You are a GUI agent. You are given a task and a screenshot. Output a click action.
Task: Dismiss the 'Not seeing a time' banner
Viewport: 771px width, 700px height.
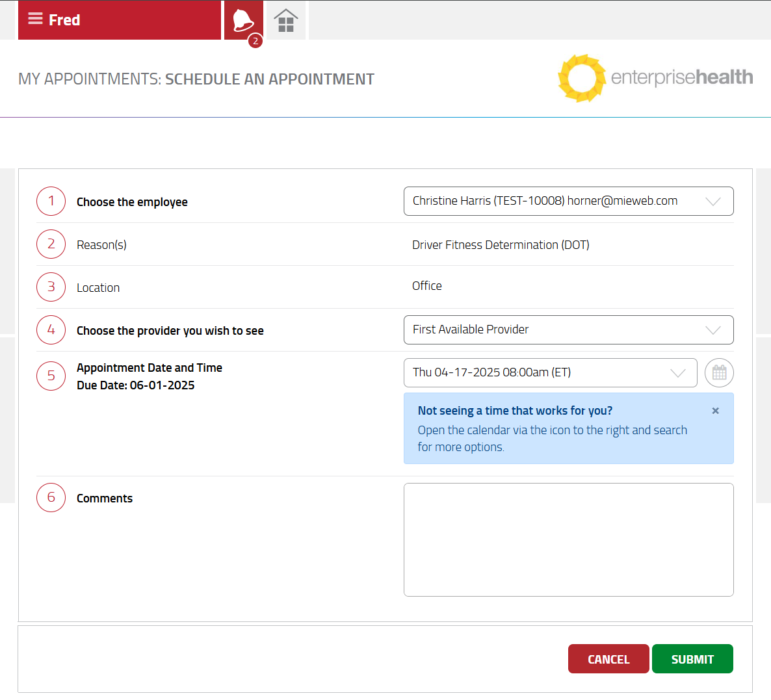pos(715,411)
